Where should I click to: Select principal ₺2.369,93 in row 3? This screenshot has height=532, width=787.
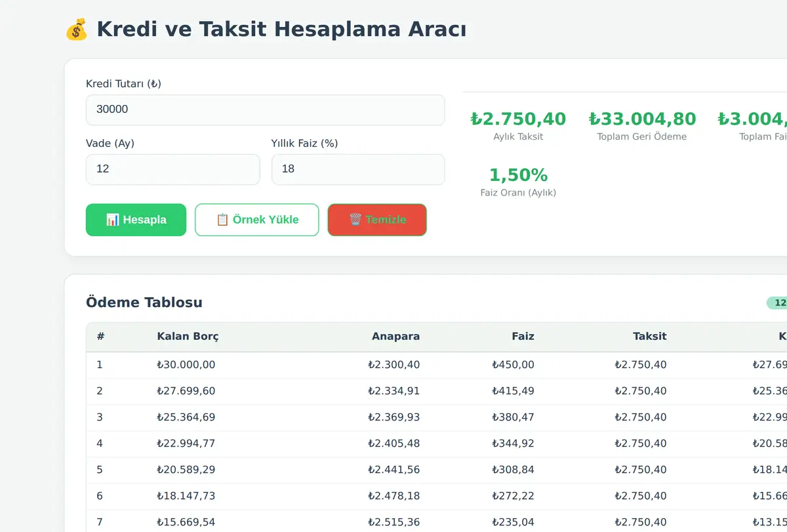393,417
